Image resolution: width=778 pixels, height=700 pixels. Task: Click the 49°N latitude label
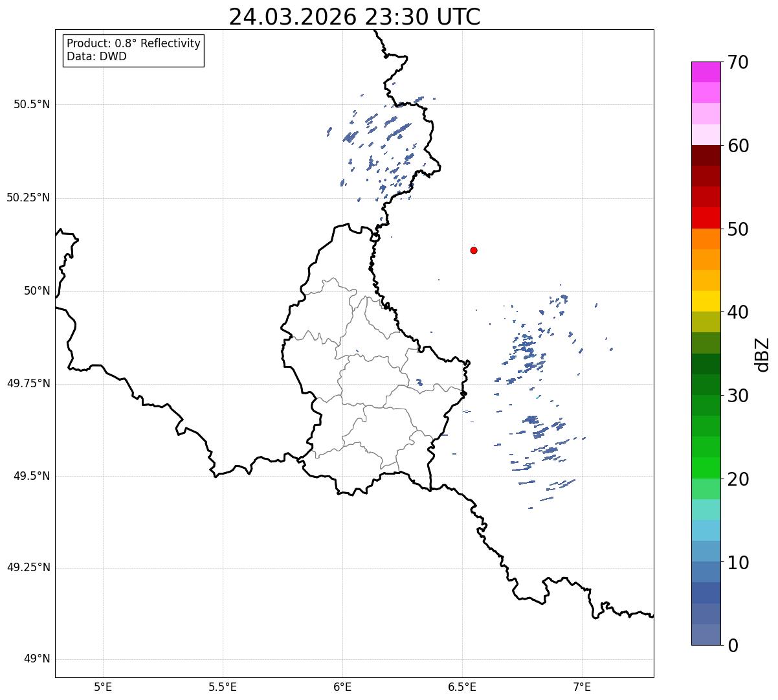pos(37,659)
